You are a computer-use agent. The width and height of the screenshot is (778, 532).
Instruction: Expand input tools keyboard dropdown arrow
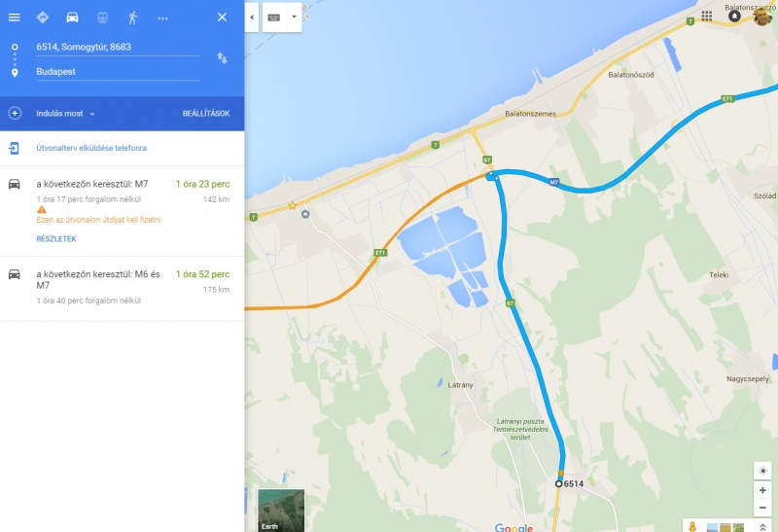click(x=294, y=18)
